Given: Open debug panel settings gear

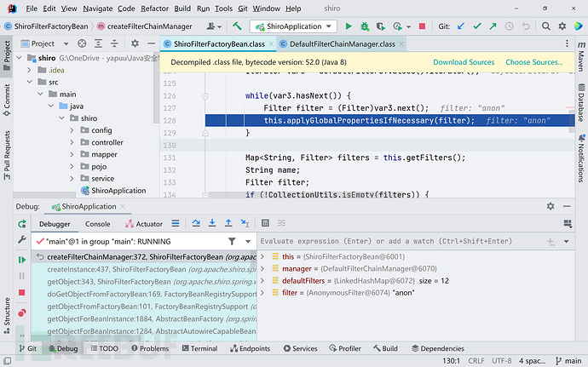Looking at the screenshot, I should click(x=551, y=206).
